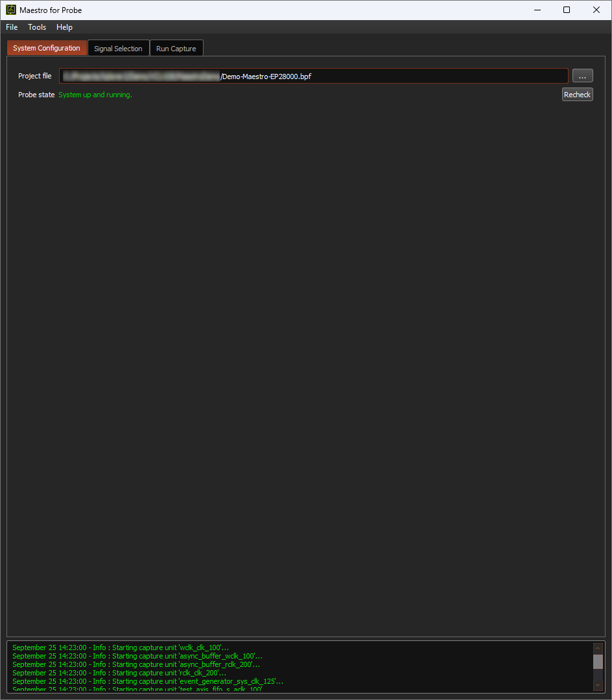Click the log line mentioning 'async_buffer_rclk_200'
Image resolution: width=612 pixels, height=700 pixels.
(x=136, y=664)
